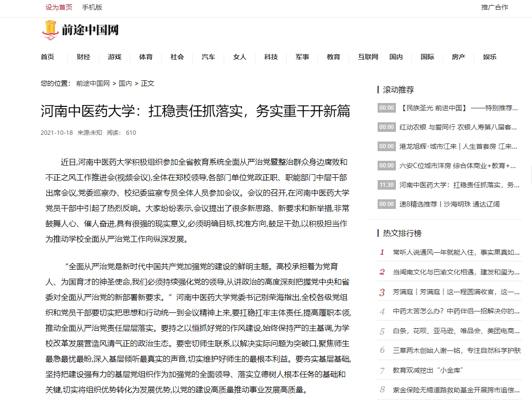Viewport: 532px width, 401px height.
Task: Open the 推广合作 link
Action: [494, 7]
